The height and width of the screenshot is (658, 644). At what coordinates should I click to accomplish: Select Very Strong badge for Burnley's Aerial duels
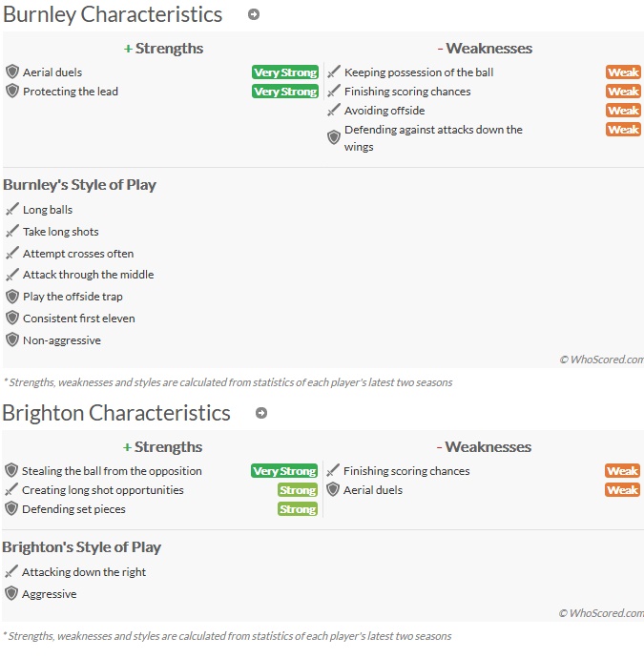[x=285, y=72]
